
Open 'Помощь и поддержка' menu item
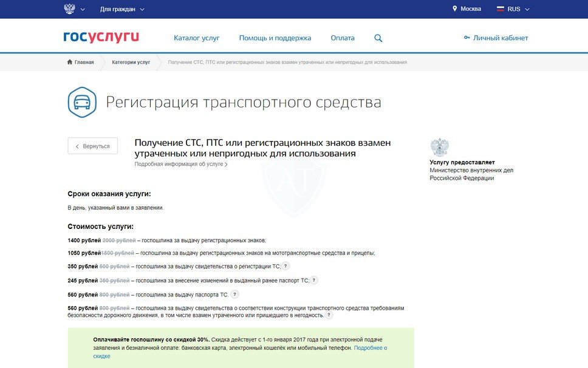coord(275,38)
